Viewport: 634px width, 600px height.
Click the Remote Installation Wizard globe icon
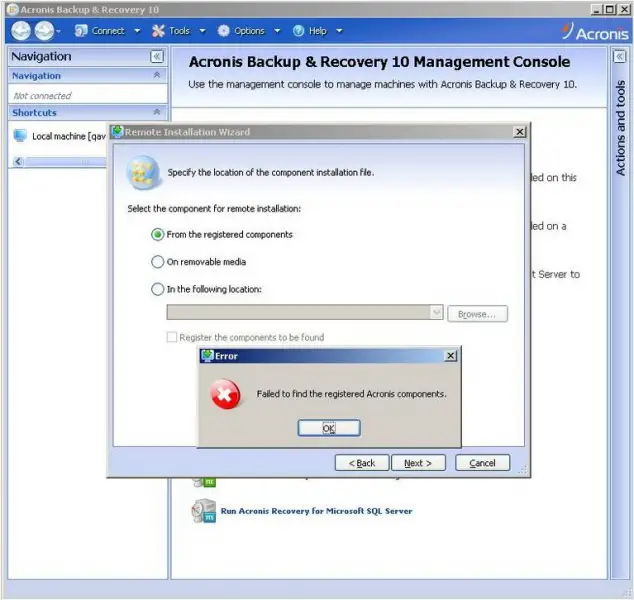pos(143,173)
